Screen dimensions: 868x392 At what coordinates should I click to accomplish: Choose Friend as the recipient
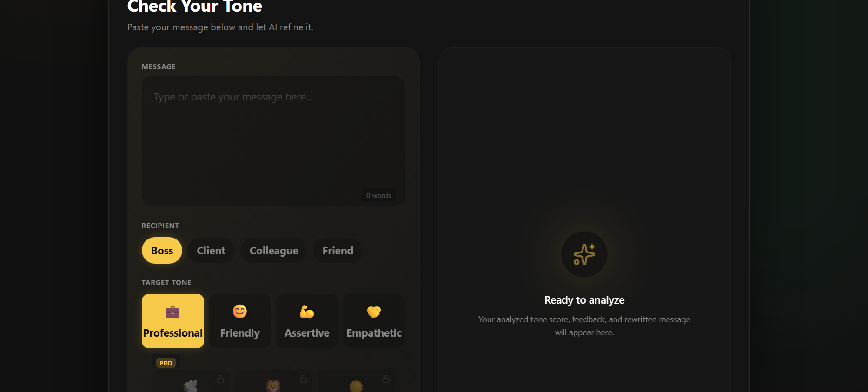tap(338, 251)
